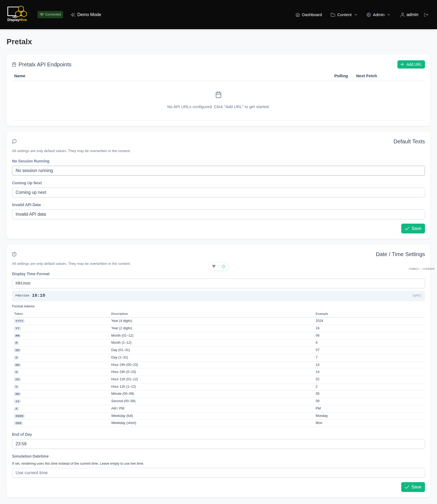Click the empty-state calendar icon

tap(218, 95)
